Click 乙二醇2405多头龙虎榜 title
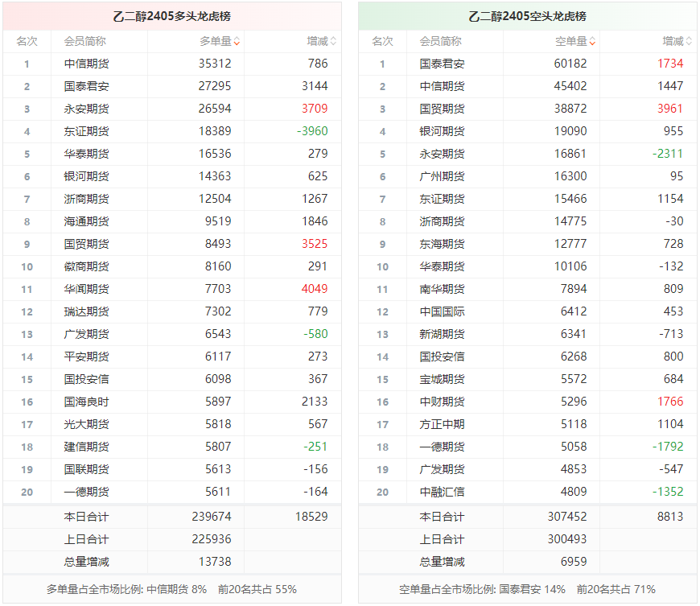The width and height of the screenshot is (700, 606). click(x=172, y=17)
